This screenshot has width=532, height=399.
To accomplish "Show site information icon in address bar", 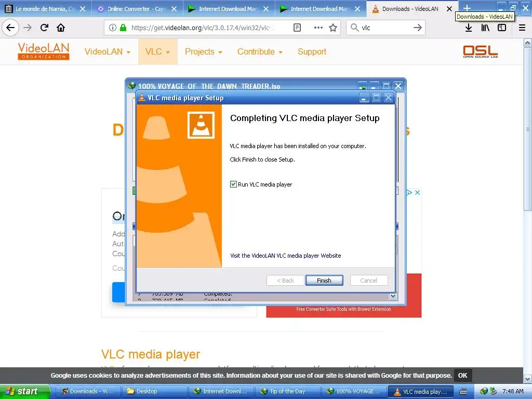I will pos(113,28).
